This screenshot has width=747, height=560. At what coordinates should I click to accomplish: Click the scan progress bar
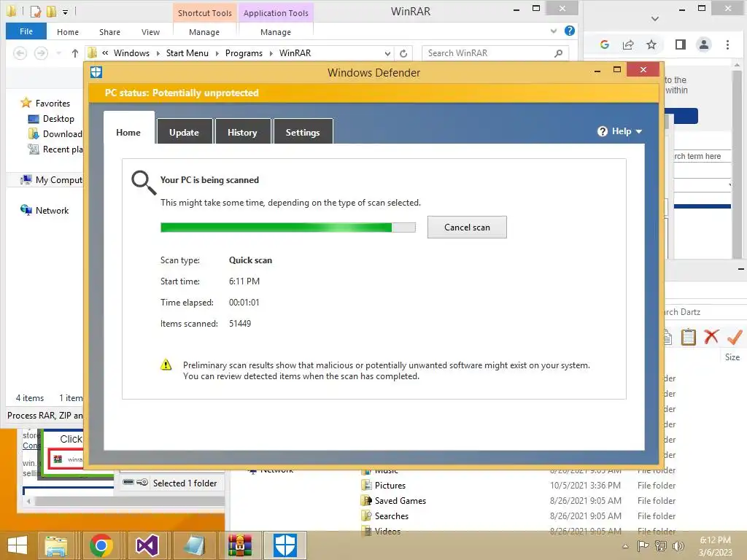pos(287,227)
